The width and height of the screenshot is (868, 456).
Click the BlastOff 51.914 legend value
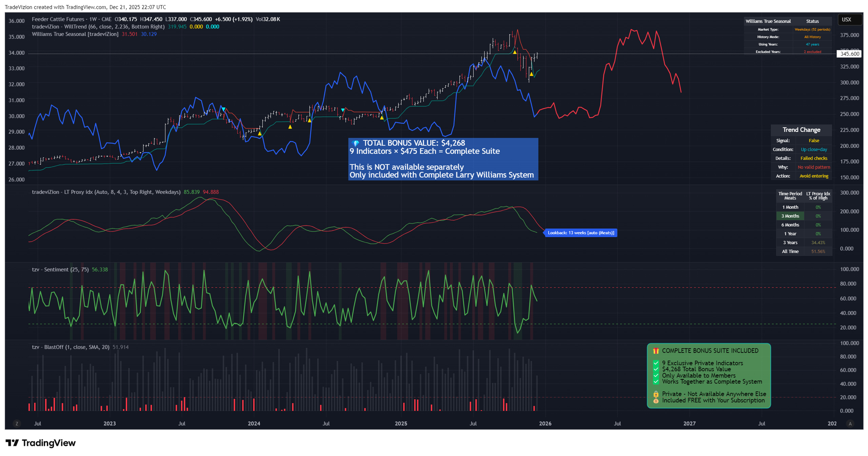click(120, 347)
